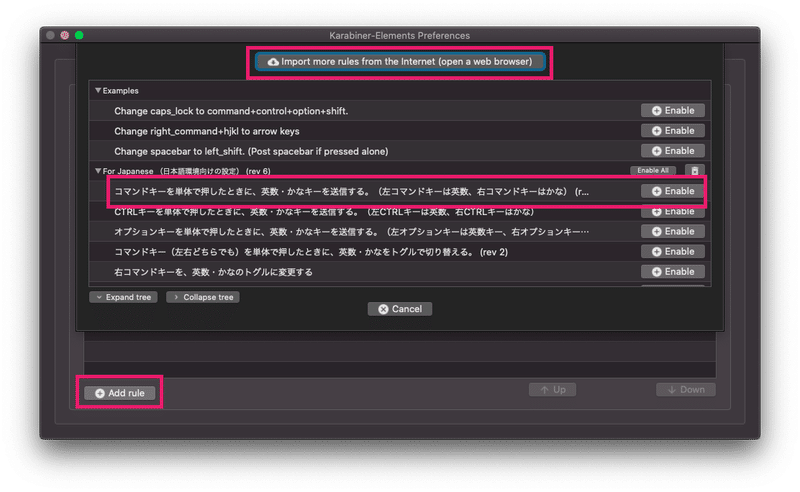
Task: Move rule Up in the list
Action: tap(553, 390)
